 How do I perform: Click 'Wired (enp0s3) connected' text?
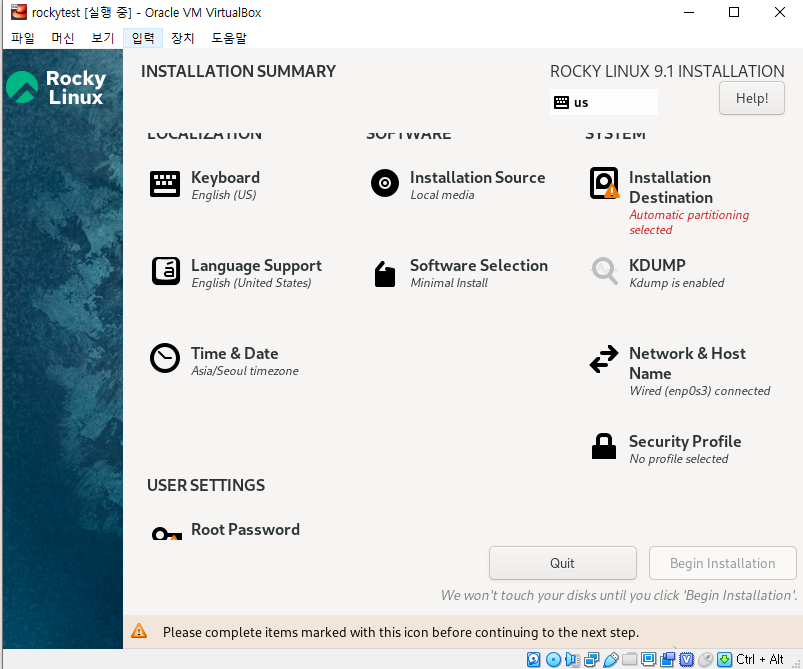[x=700, y=391]
